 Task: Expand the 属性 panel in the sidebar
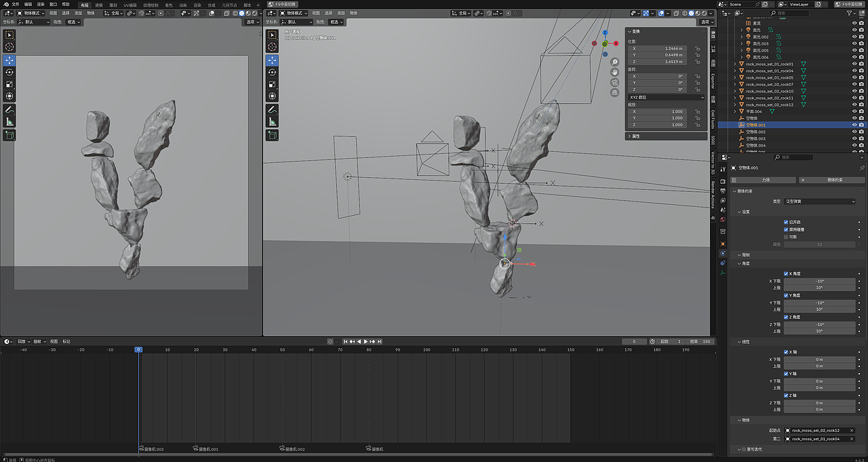629,136
